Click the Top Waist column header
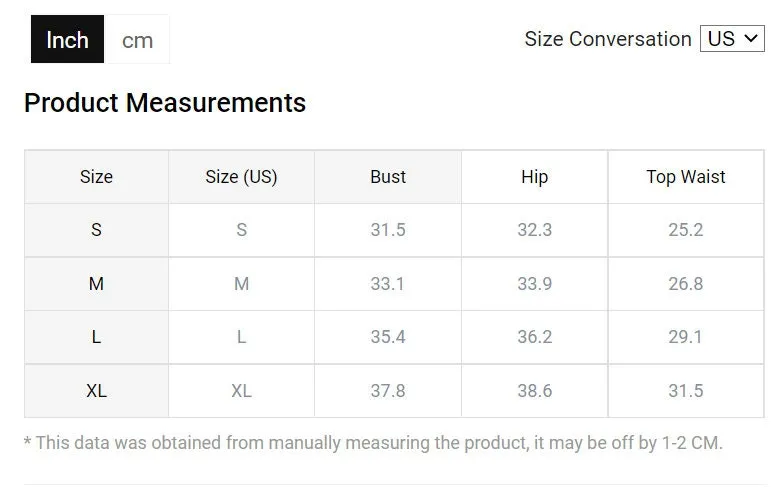Image resolution: width=776 pixels, height=495 pixels. click(x=686, y=177)
